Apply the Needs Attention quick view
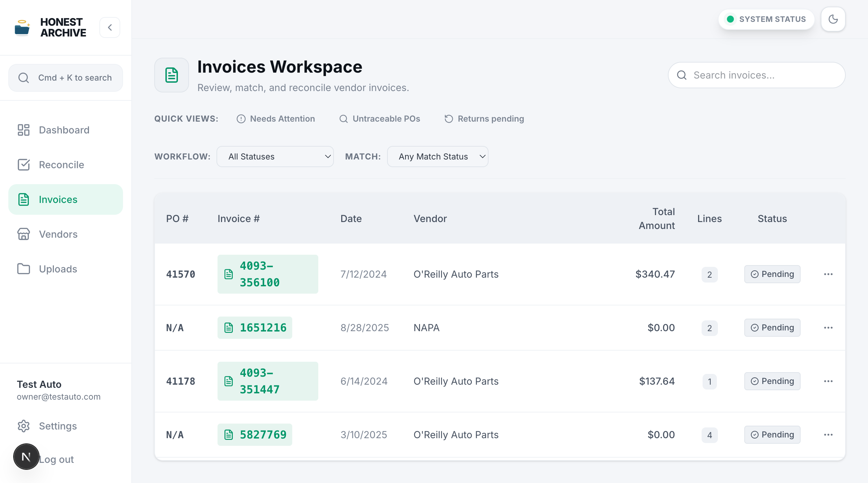The height and width of the screenshot is (483, 868). (x=276, y=119)
